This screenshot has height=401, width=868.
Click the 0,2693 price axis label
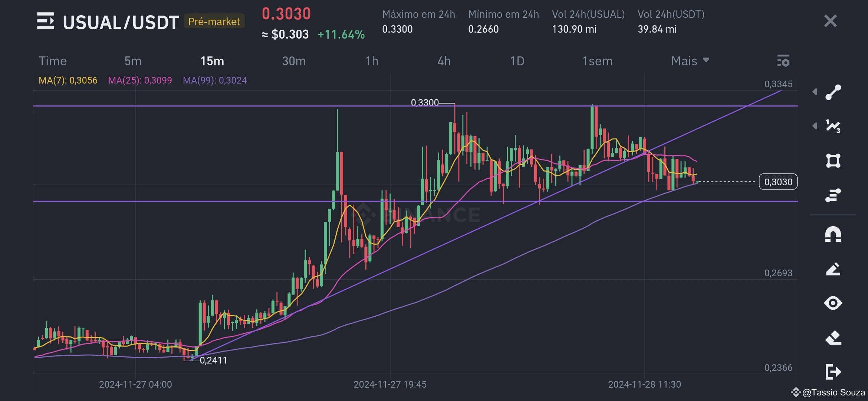coord(778,273)
